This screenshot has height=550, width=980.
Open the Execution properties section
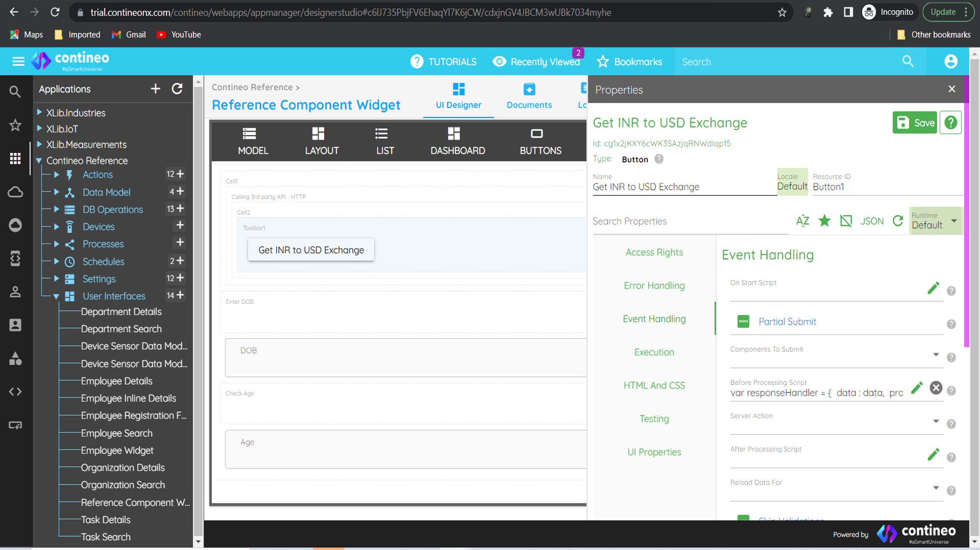pos(654,352)
